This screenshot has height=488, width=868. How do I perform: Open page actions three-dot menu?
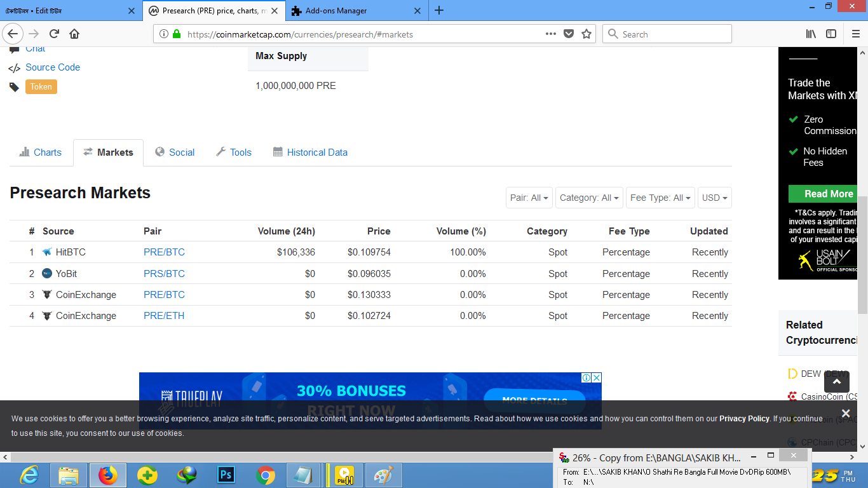(551, 34)
